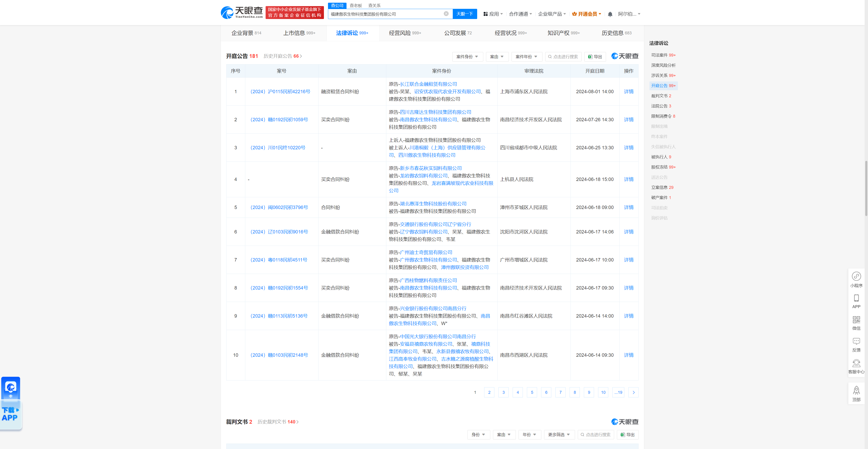Click the 开通会员 membership button
868x449 pixels.
[587, 14]
